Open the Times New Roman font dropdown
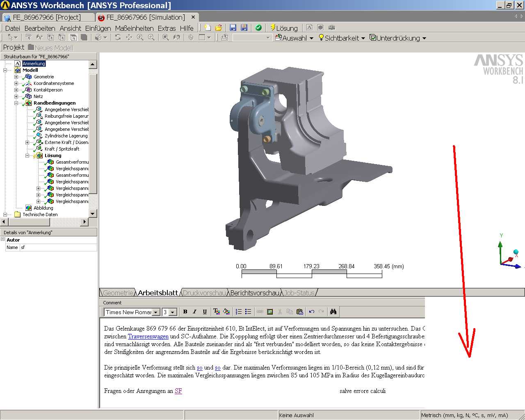525x420 pixels. [156, 312]
